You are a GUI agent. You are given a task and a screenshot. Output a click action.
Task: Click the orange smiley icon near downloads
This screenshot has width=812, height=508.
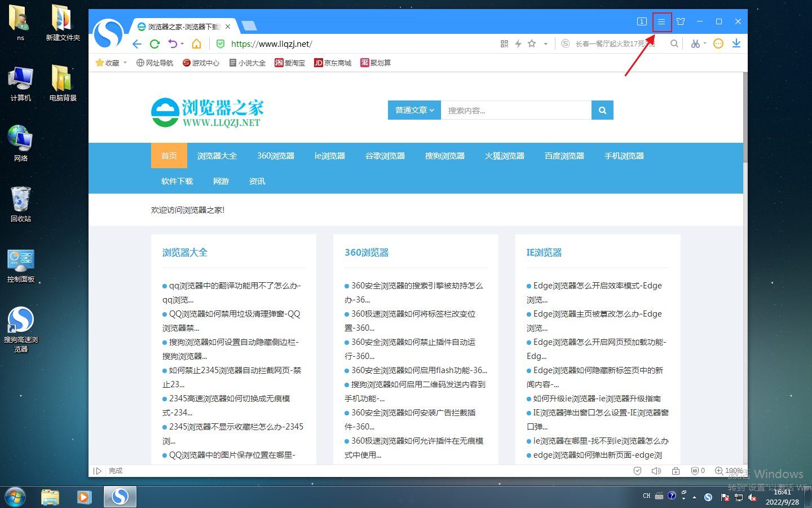[x=718, y=43]
